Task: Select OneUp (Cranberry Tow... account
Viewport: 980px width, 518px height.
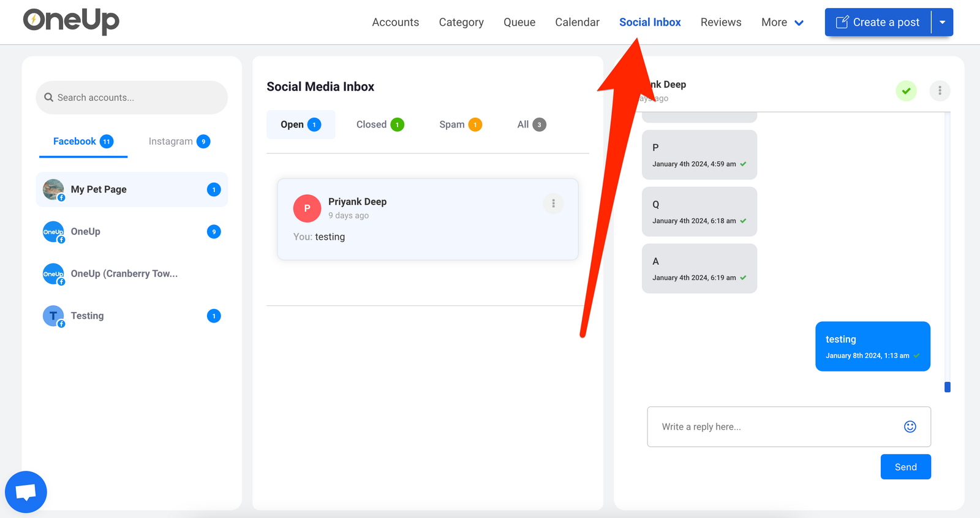Action: click(x=132, y=274)
